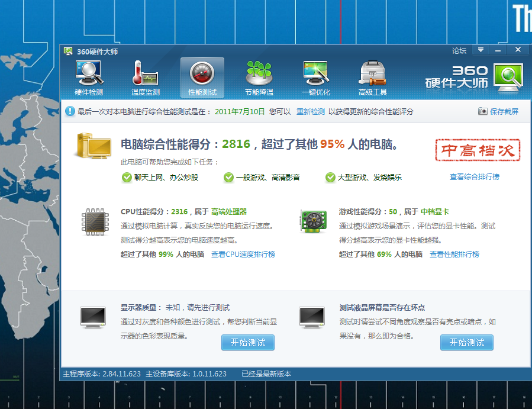This screenshot has height=409, width=532.
Task: Open the 节能降温 energy saving tab
Action: [259, 78]
